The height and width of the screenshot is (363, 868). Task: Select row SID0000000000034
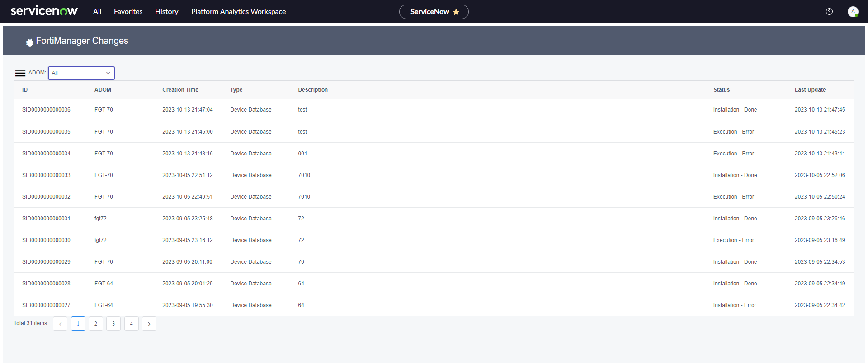pos(434,154)
